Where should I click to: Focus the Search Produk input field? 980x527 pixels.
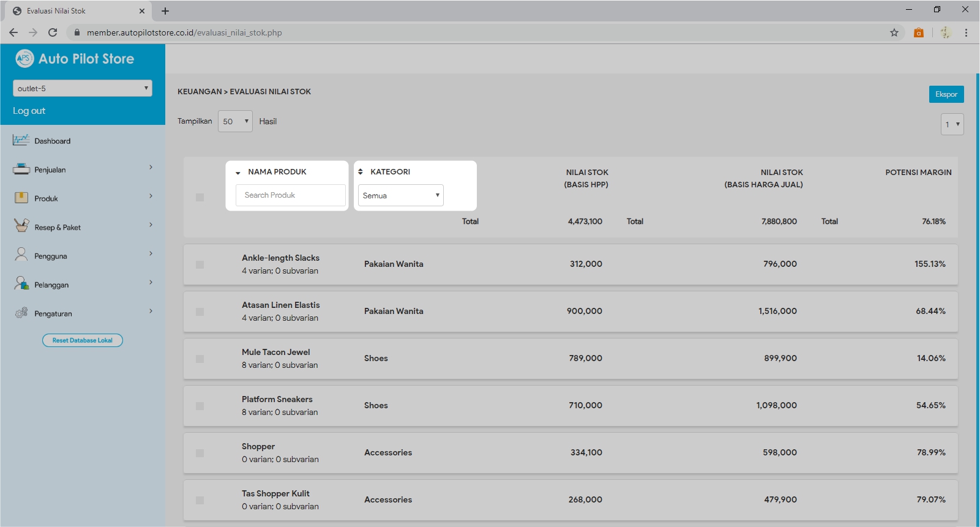click(x=291, y=195)
